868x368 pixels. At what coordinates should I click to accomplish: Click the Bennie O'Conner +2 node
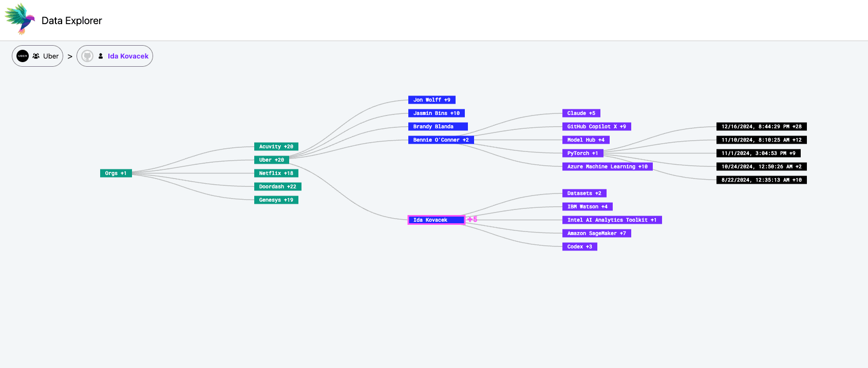coord(441,140)
